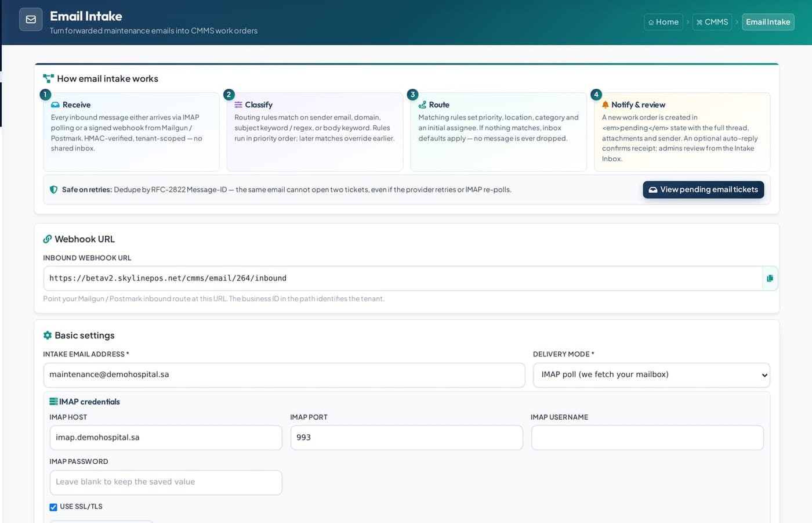Click the Notify & review bell icon
This screenshot has width=812, height=523.
606,105
